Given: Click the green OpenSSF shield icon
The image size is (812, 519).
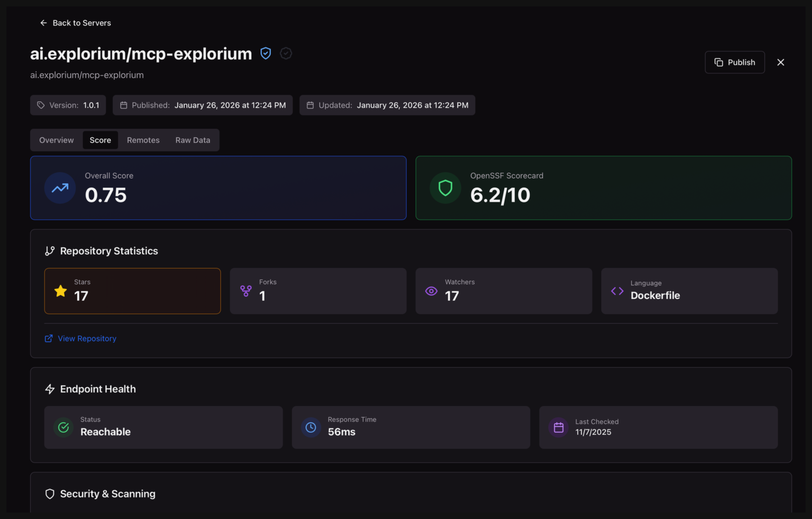Looking at the screenshot, I should click(x=445, y=188).
